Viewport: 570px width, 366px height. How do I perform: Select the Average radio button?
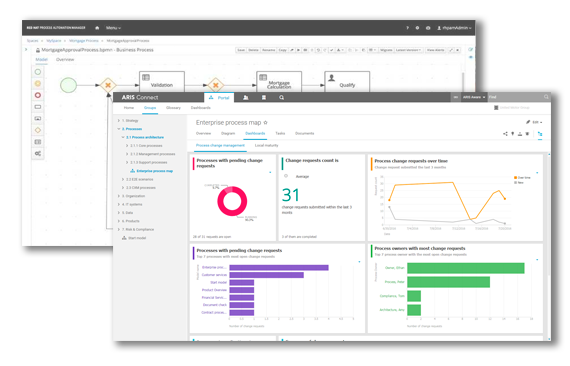286,176
